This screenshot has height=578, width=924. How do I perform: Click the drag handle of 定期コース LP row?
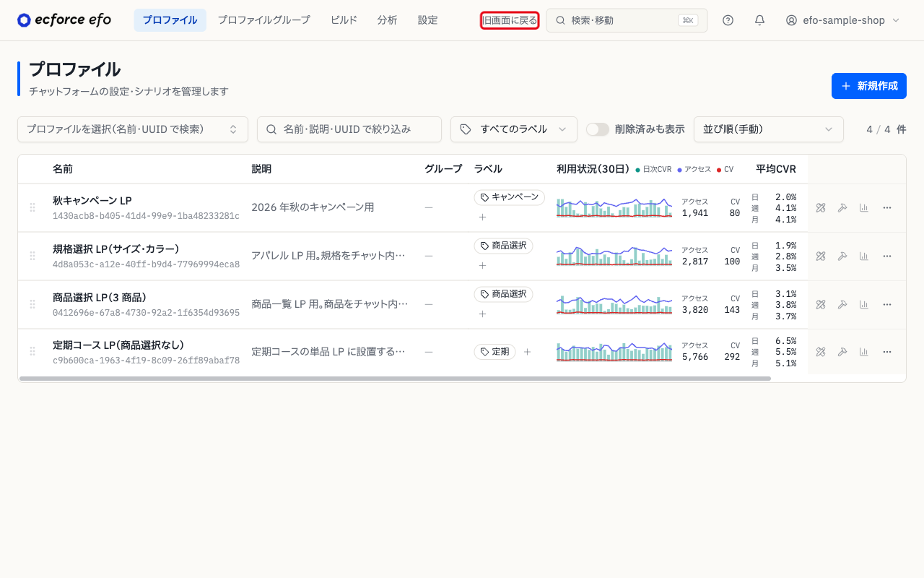(32, 352)
